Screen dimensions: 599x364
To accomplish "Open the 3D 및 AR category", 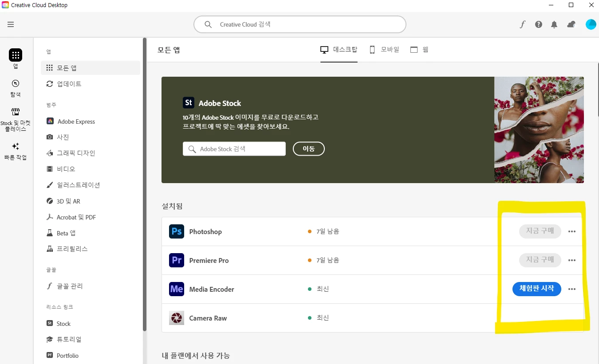I will point(91,201).
